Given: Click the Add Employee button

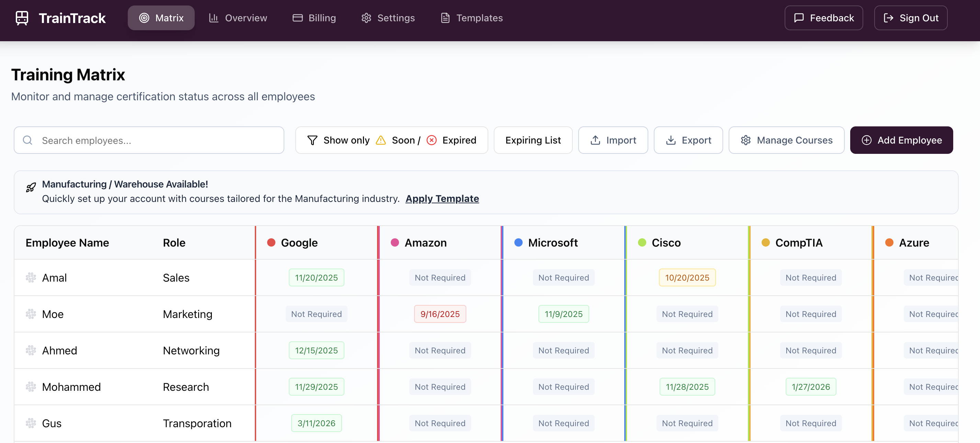Looking at the screenshot, I should pos(901,140).
